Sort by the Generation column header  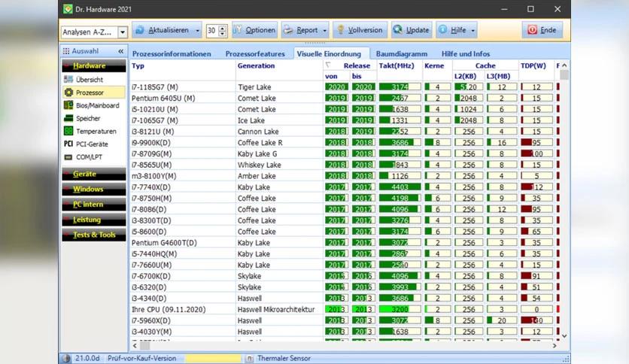coord(256,65)
